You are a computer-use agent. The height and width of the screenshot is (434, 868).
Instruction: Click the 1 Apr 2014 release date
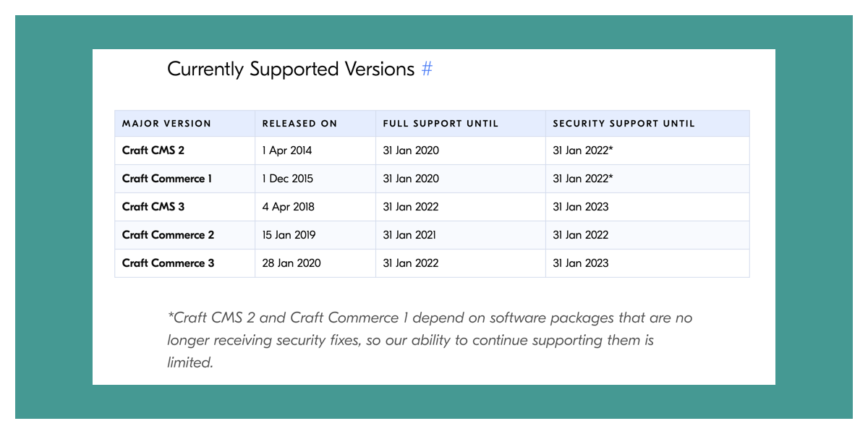click(x=287, y=150)
